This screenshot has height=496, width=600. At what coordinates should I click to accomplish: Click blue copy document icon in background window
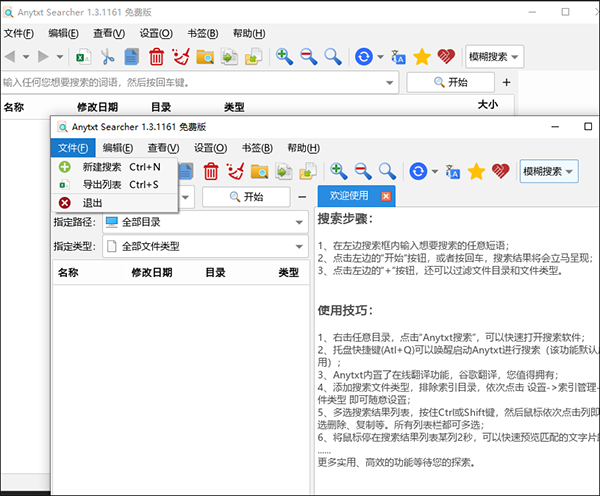coord(132,57)
